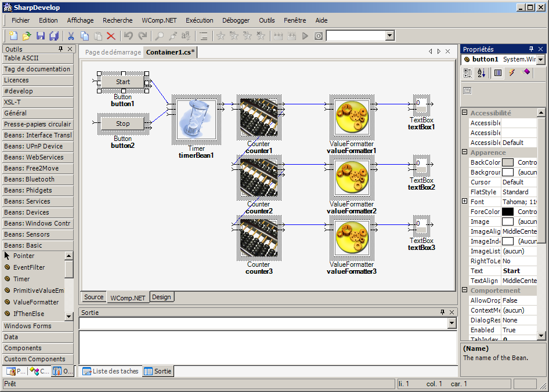Save the current file with the single-floppy icon

pos(41,36)
